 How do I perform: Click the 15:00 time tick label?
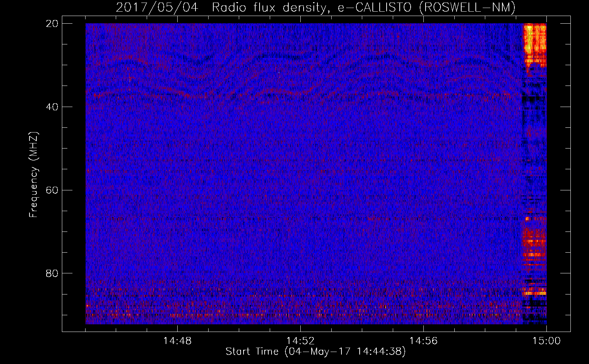[546, 341]
